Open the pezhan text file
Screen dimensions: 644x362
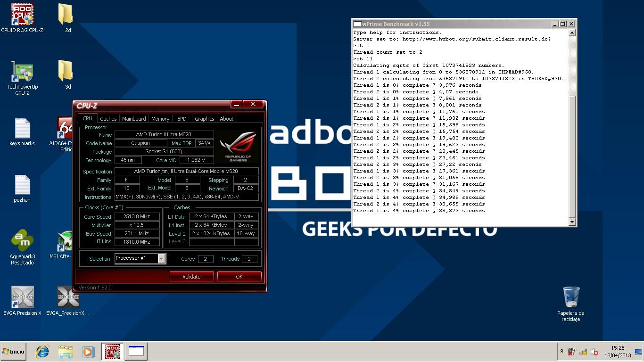click(x=22, y=188)
